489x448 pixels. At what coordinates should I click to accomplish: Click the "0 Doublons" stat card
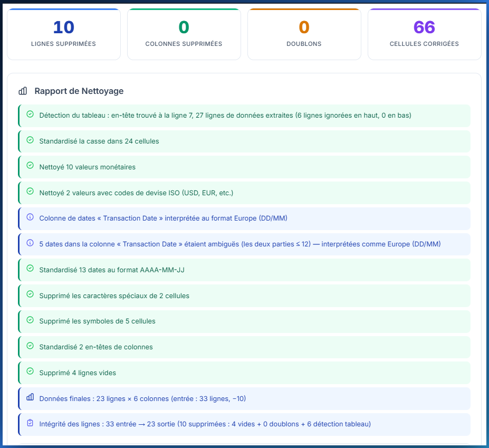tap(304, 33)
